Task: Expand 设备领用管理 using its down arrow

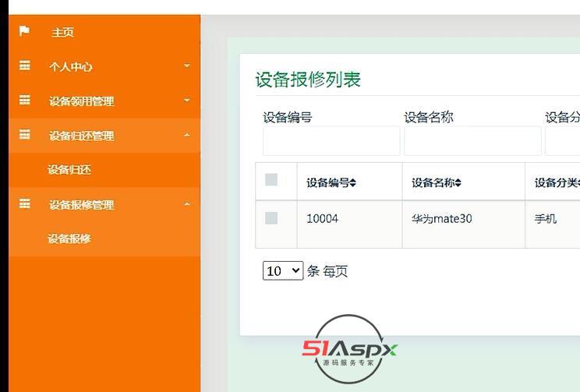Action: [x=187, y=101]
